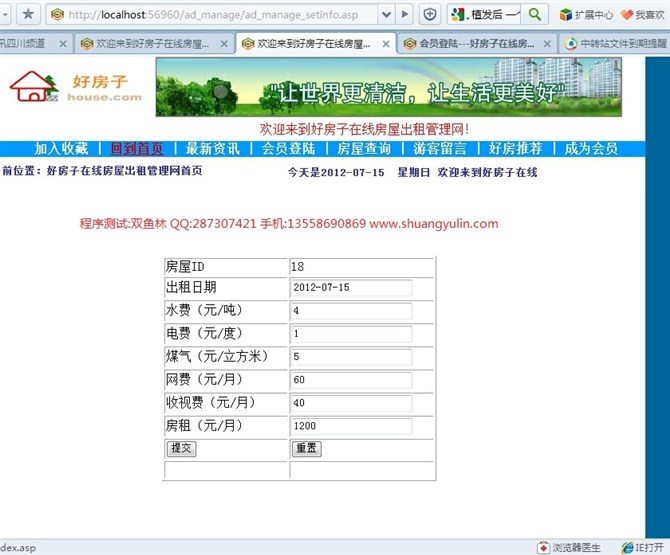Click the 房租 input field
This screenshot has height=555, width=670.
(351, 426)
